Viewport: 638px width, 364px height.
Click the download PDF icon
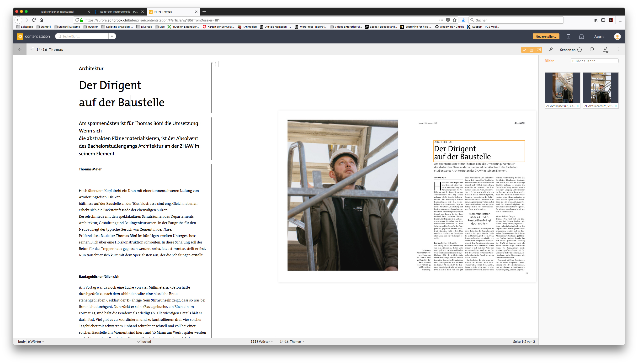pyautogui.click(x=605, y=49)
